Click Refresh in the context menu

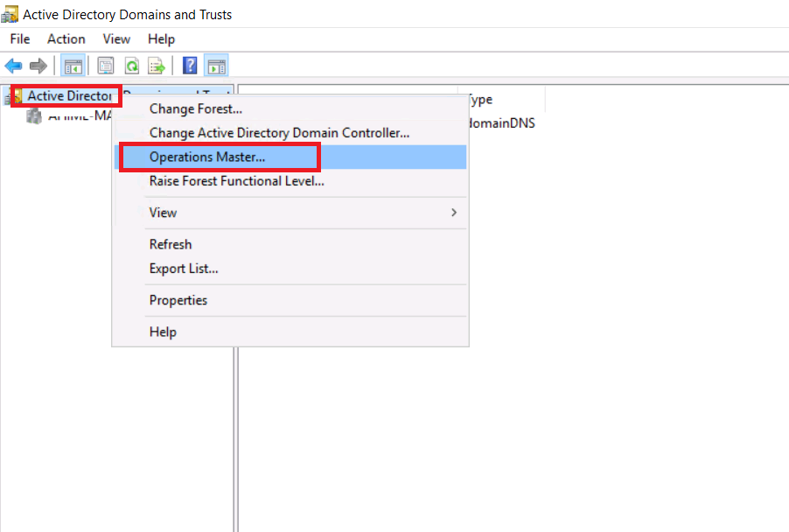point(290,244)
